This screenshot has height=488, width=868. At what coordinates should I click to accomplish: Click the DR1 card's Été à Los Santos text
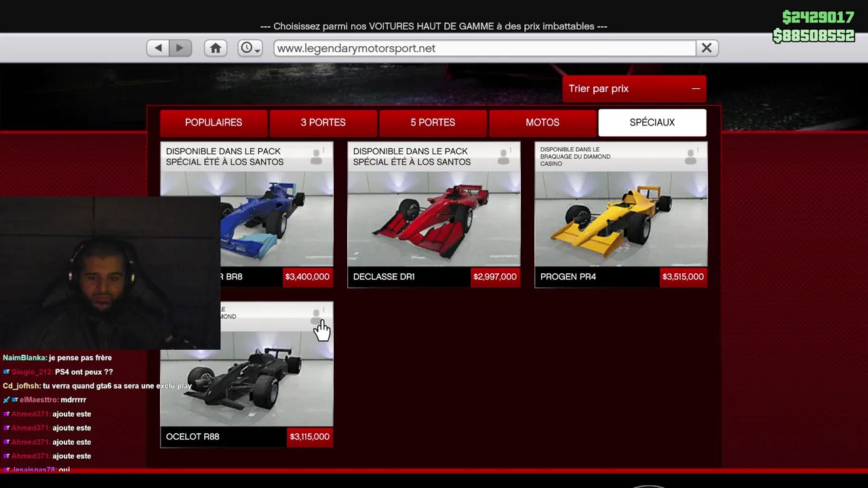[x=412, y=157]
